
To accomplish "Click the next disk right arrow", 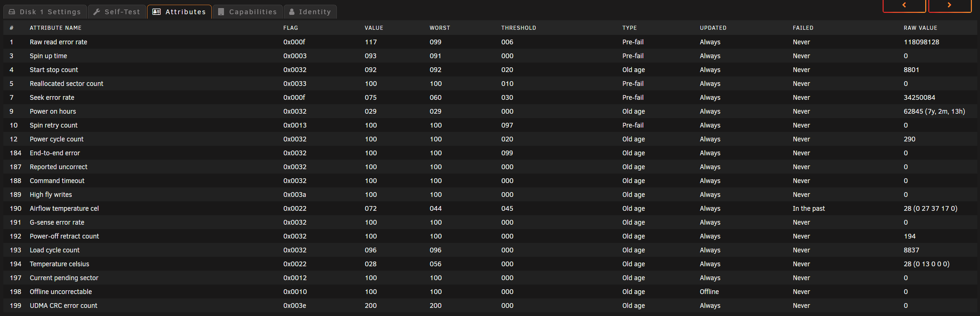I will (x=949, y=5).
